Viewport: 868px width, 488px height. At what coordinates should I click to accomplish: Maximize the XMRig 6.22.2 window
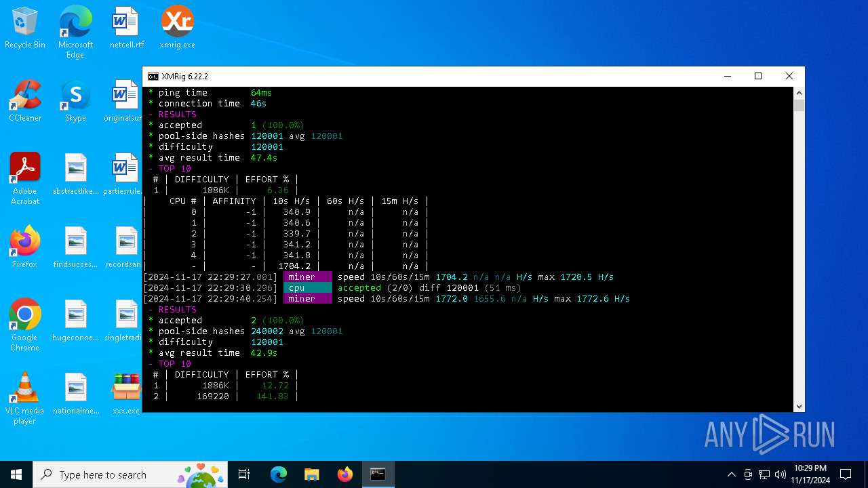click(x=758, y=77)
